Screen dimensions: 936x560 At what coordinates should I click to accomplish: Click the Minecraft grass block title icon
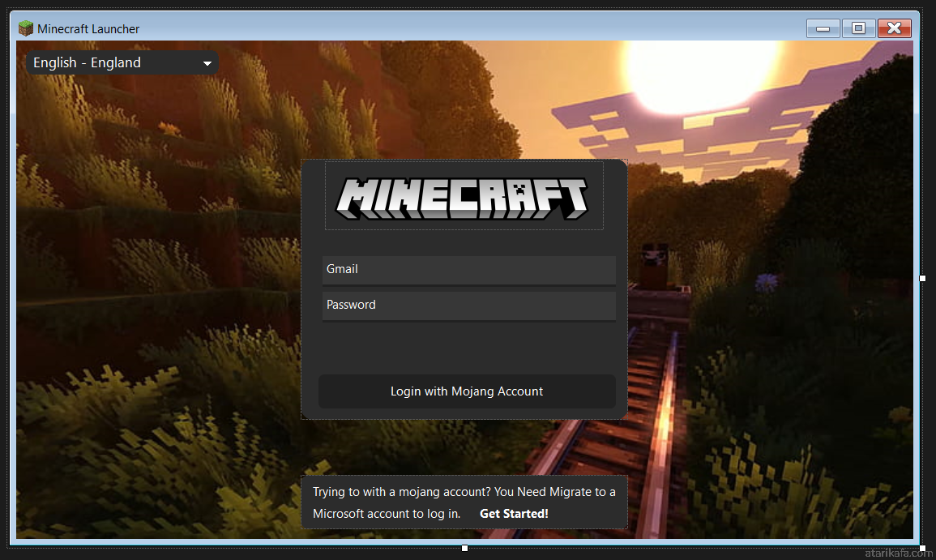26,28
